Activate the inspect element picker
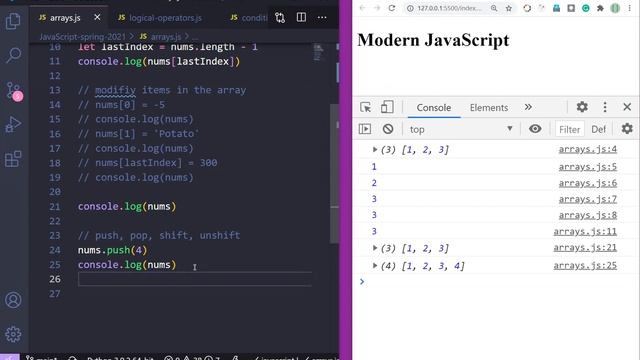The height and width of the screenshot is (360, 640). (x=365, y=107)
